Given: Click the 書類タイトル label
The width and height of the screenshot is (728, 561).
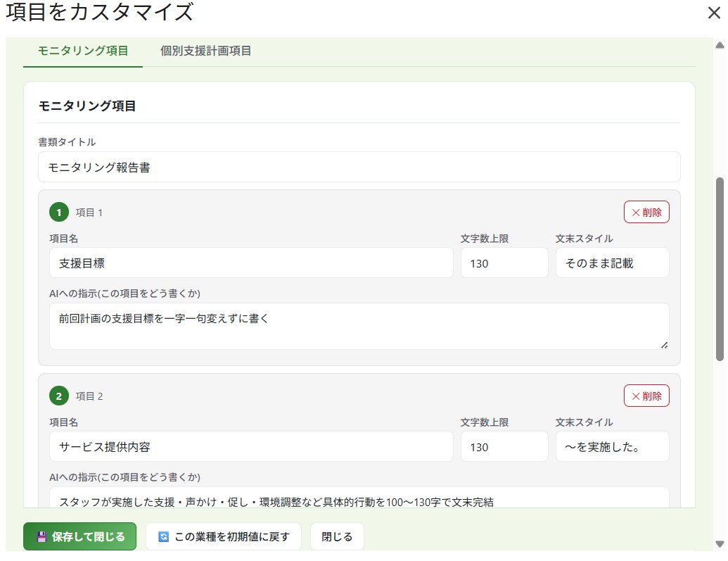Looking at the screenshot, I should click(x=67, y=141).
